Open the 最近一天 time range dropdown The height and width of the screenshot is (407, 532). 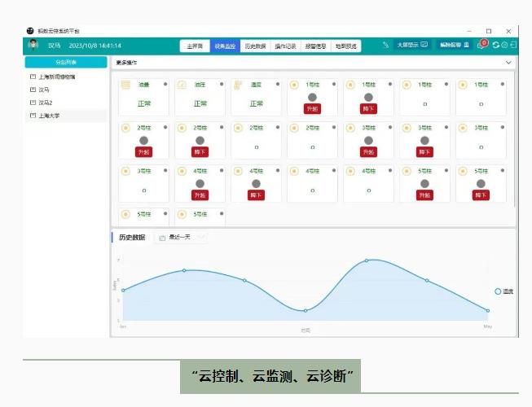coord(181,237)
